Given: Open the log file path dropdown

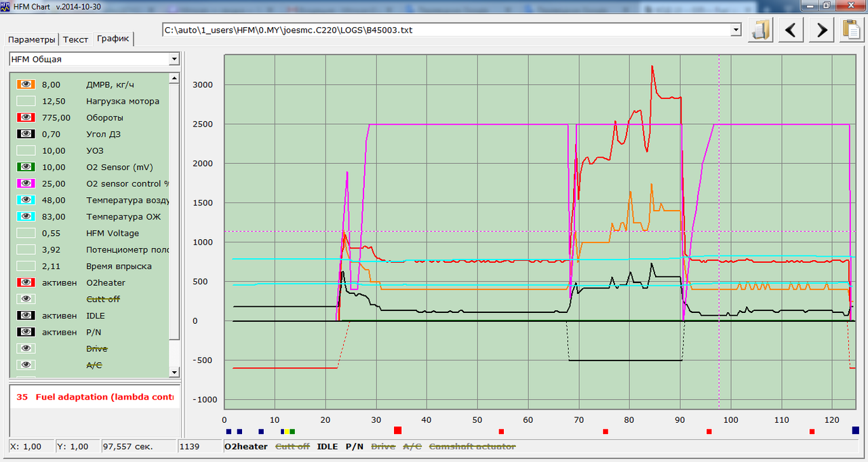Looking at the screenshot, I should [x=736, y=30].
